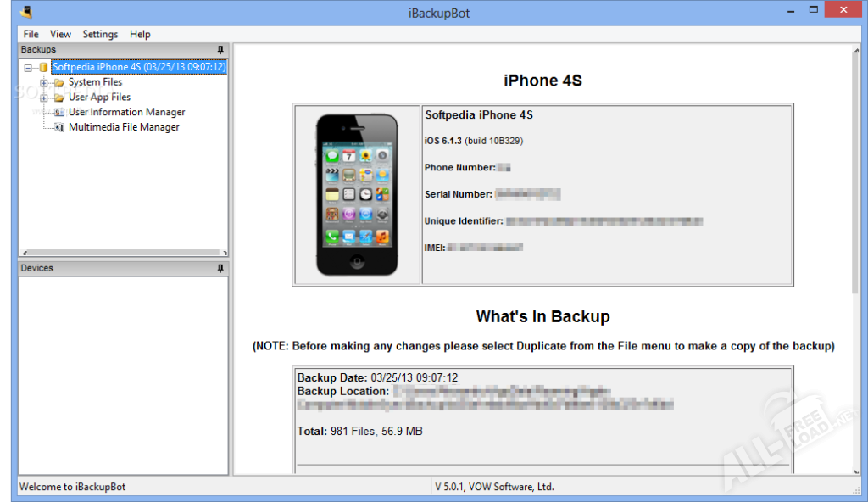868x502 pixels.
Task: Select Softpedia iPhone 4S backup entry
Action: tap(138, 67)
